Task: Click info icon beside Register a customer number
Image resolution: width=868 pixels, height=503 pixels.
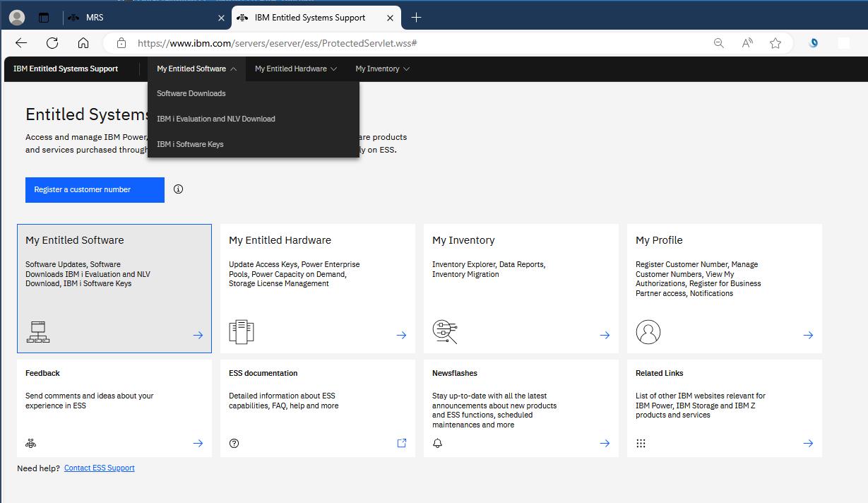Action: pos(178,189)
